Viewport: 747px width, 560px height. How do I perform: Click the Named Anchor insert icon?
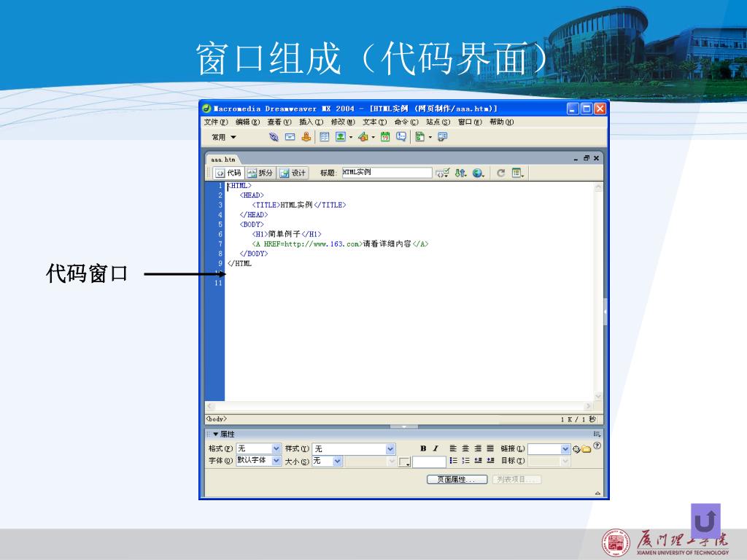coord(306,137)
